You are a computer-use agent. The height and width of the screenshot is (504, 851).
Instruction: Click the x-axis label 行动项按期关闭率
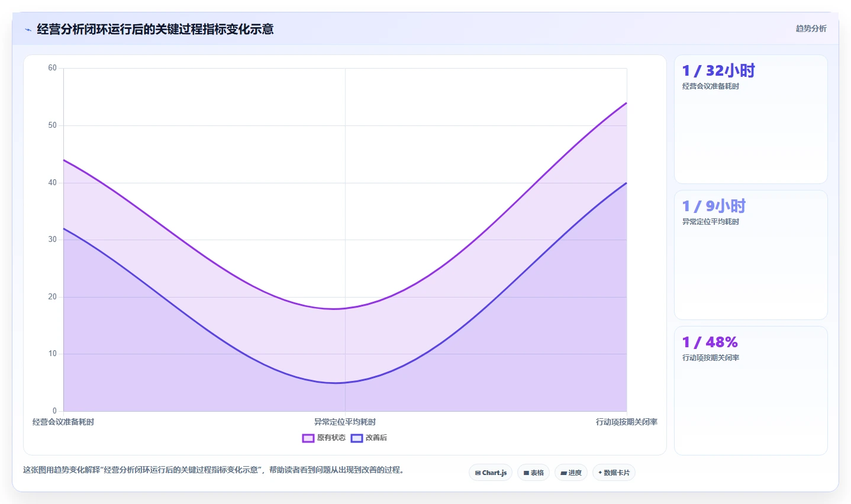pos(627,422)
